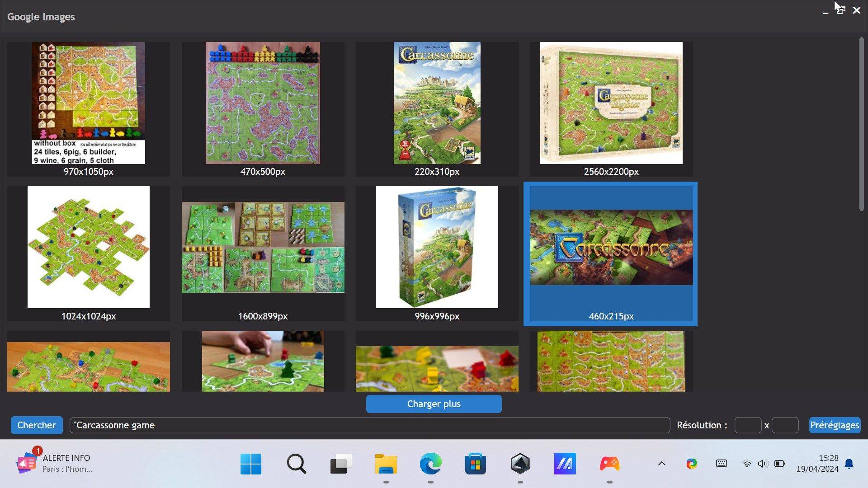The width and height of the screenshot is (868, 488).
Task: Select the photo with a hand placing tile
Action: click(263, 361)
